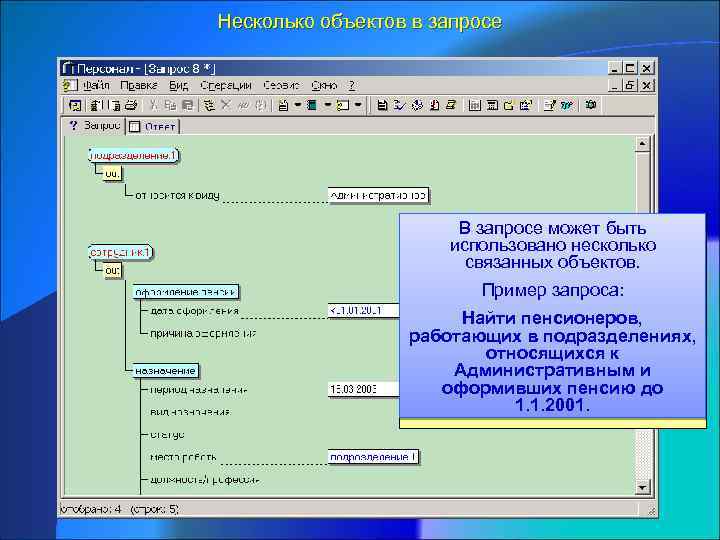The width and height of the screenshot is (720, 540).
Task: Click the 'статус' attribute
Action: (167, 434)
